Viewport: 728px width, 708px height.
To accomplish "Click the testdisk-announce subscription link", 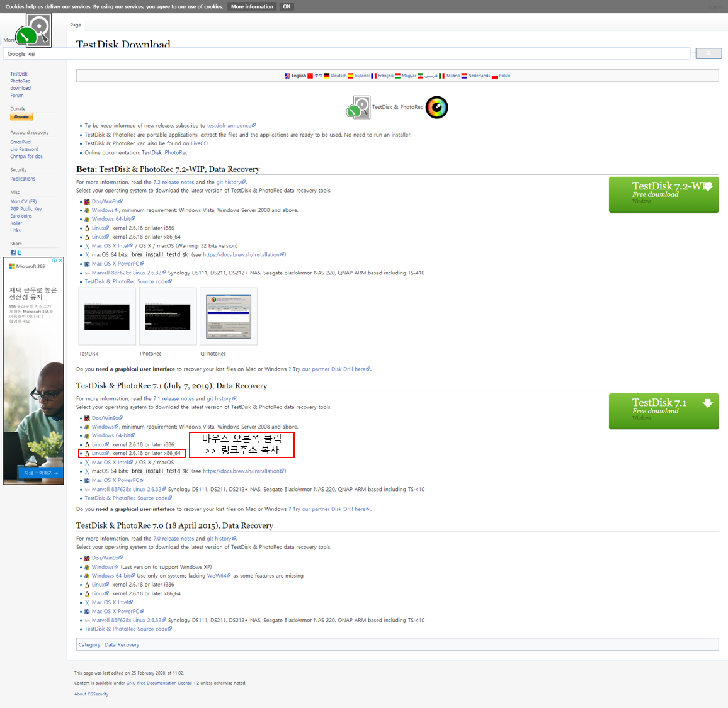I will pyautogui.click(x=230, y=126).
